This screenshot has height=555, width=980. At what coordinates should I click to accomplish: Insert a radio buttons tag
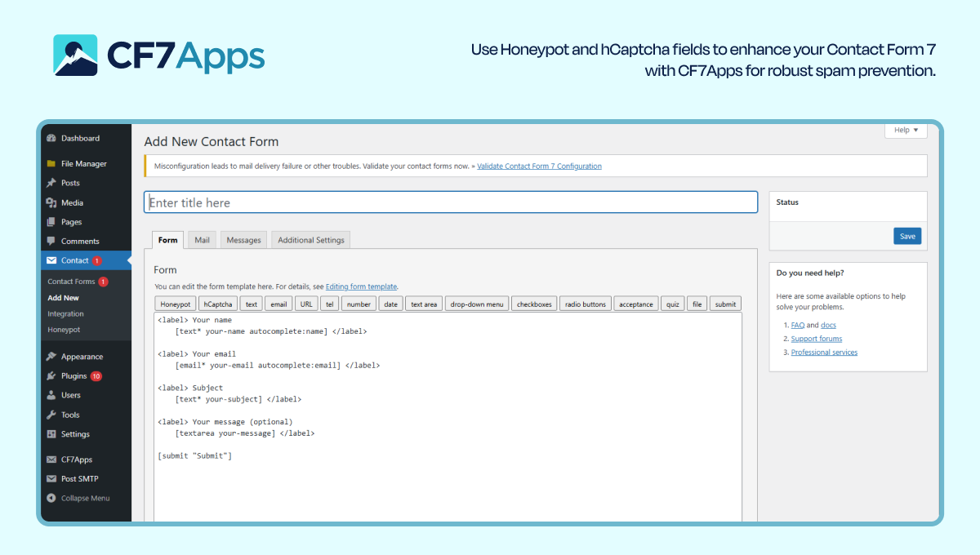point(586,304)
